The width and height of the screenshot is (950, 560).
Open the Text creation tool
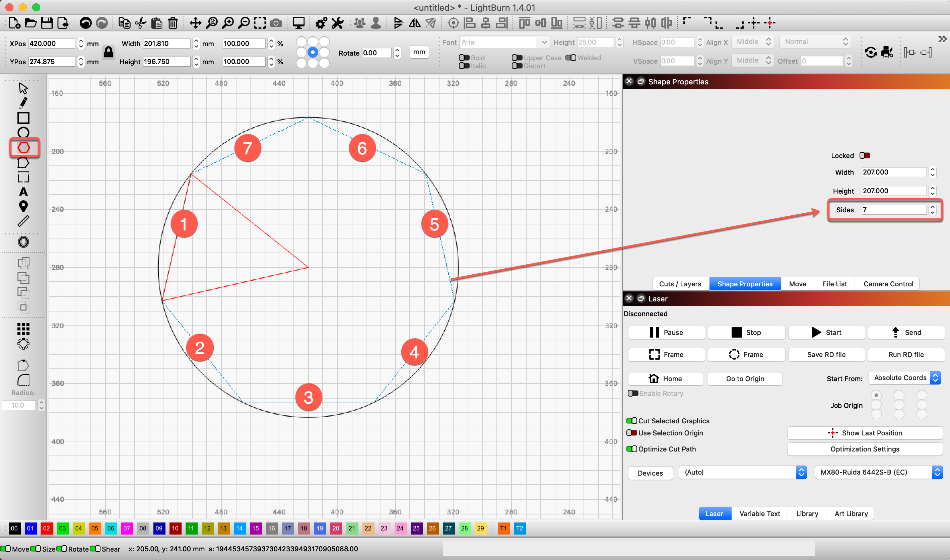tap(23, 192)
